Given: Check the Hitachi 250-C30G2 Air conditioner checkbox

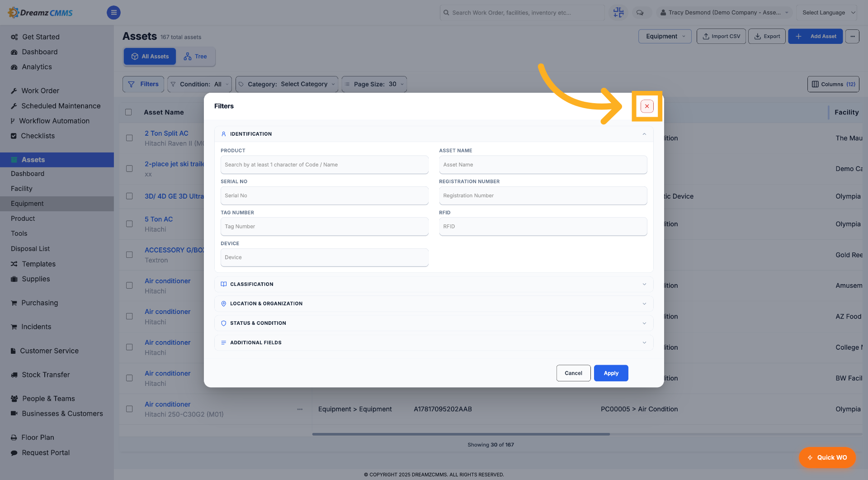Looking at the screenshot, I should coord(129,409).
